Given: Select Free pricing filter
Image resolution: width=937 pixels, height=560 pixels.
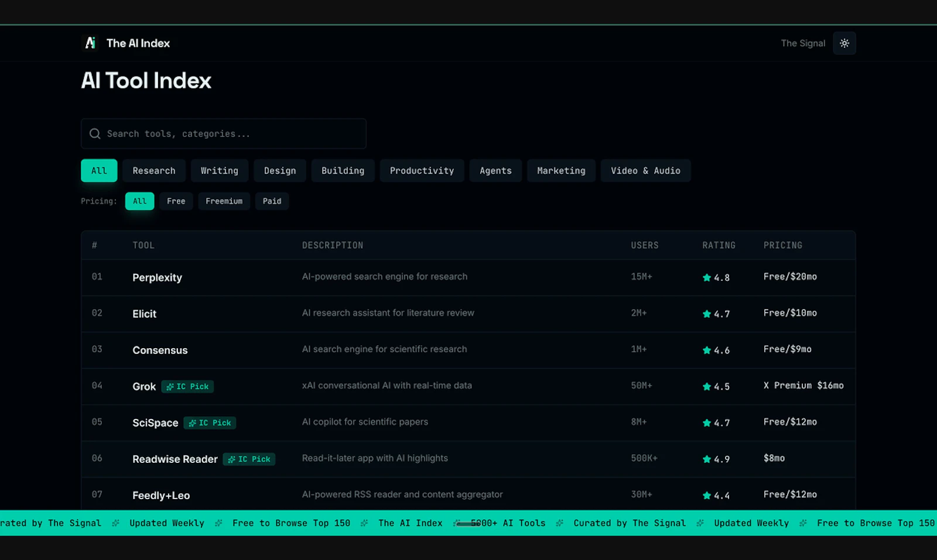Looking at the screenshot, I should tap(176, 201).
